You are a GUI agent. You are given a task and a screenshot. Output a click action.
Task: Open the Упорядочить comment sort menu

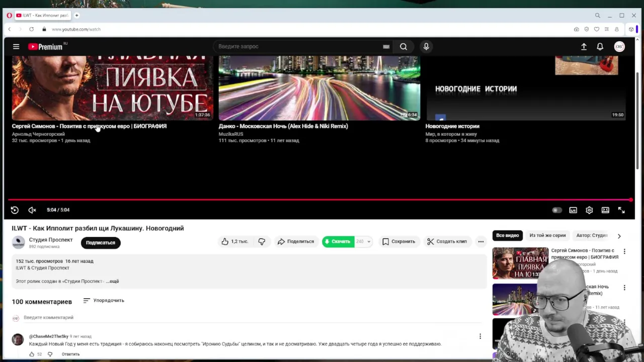pyautogui.click(x=104, y=301)
